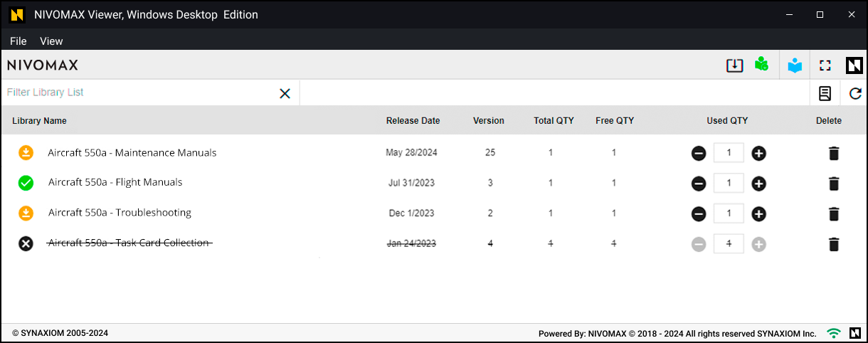Click disabled plus for Task Card Collection
The image size is (868, 343).
pyautogui.click(x=759, y=244)
